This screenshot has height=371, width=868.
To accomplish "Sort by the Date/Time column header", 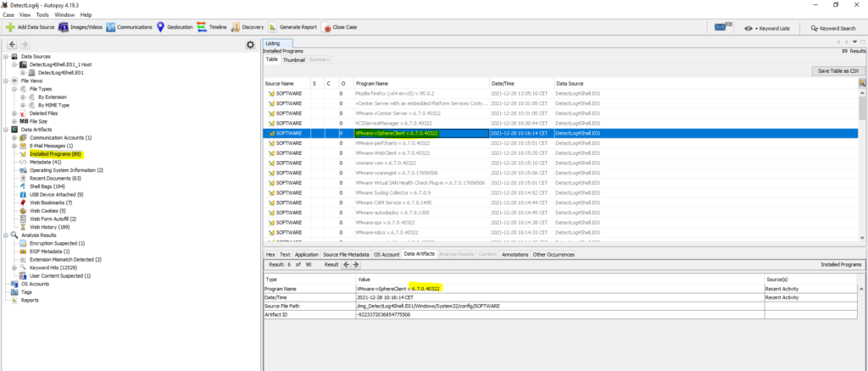I will pyautogui.click(x=521, y=84).
